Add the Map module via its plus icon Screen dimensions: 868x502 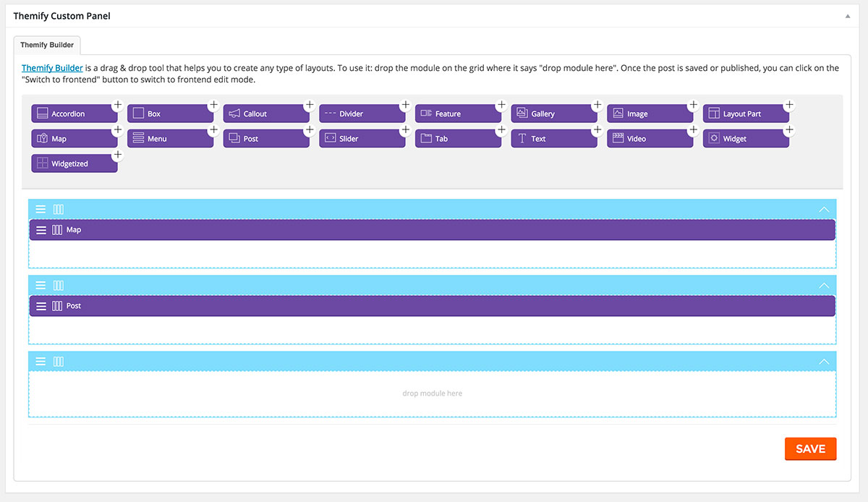117,129
